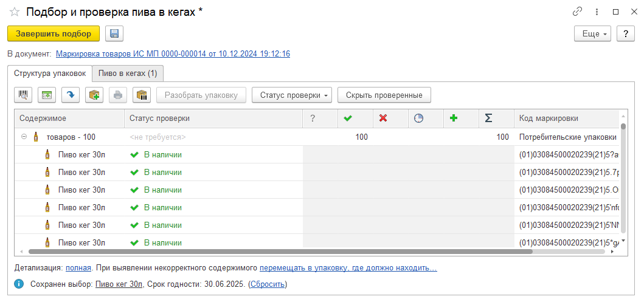Sort by the question mark column header
This screenshot has width=644, height=302.
[x=320, y=118]
